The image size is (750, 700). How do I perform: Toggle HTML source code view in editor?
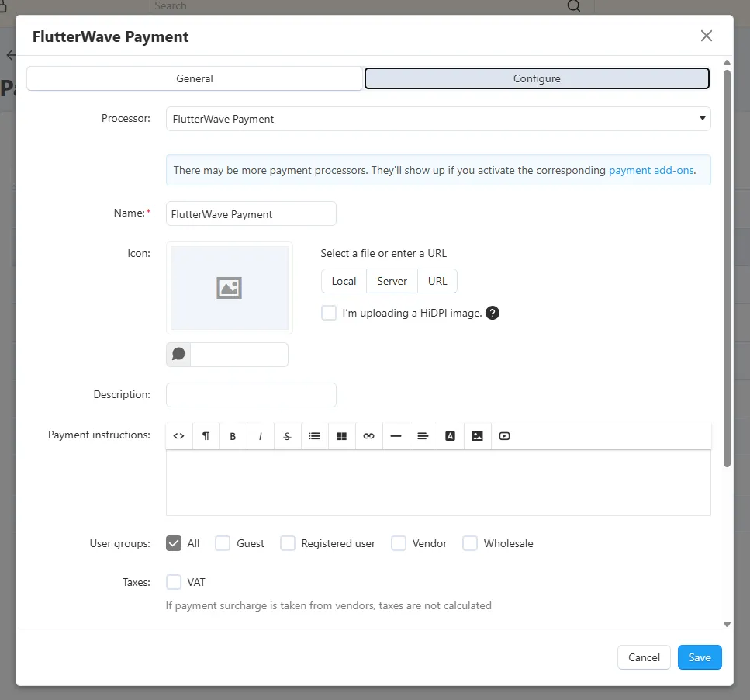pyautogui.click(x=179, y=436)
